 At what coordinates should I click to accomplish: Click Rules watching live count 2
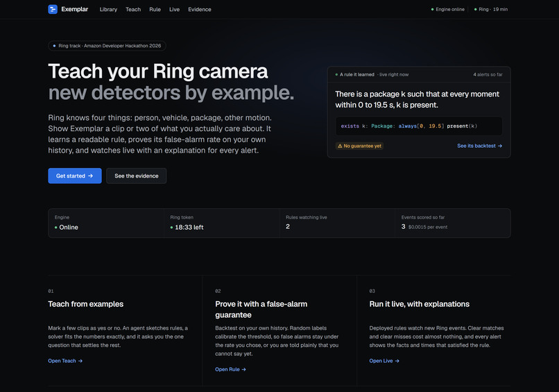click(x=288, y=226)
